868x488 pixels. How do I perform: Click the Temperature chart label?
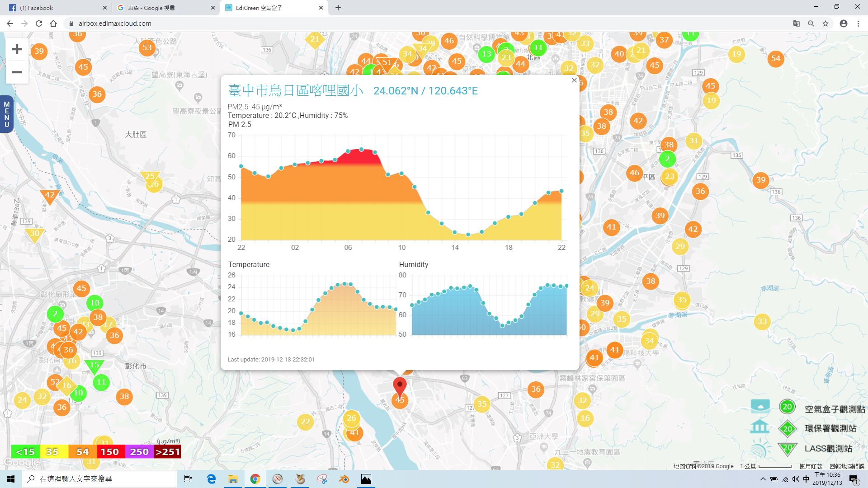pyautogui.click(x=249, y=265)
